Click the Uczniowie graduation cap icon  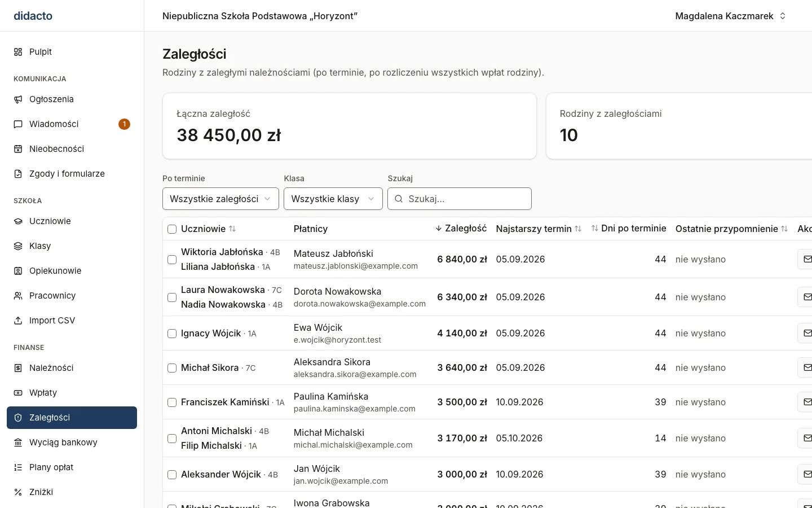coord(18,221)
